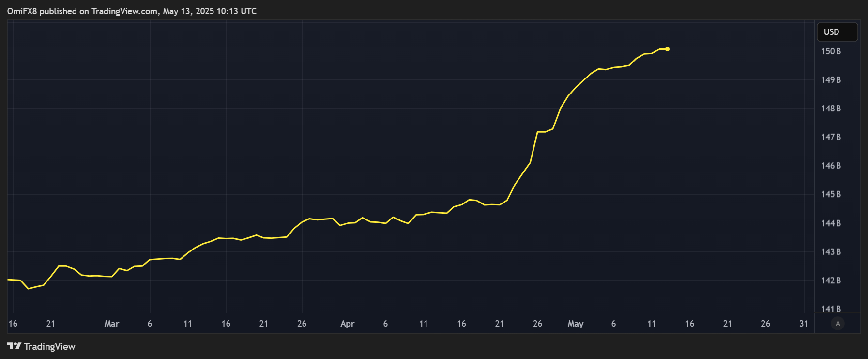This screenshot has height=359, width=868.
Task: Click the May date label on time axis
Action: (576, 324)
